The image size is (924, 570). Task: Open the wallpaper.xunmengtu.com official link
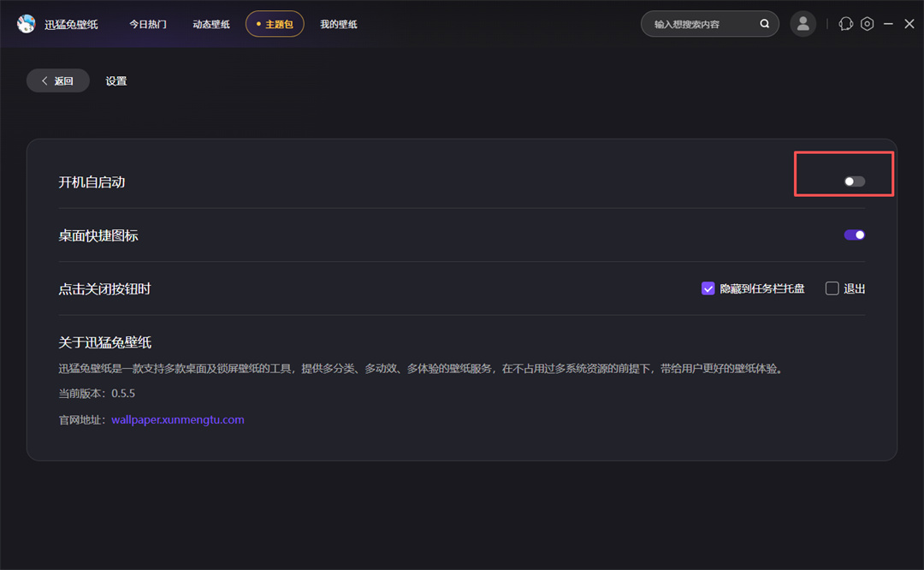pos(177,419)
